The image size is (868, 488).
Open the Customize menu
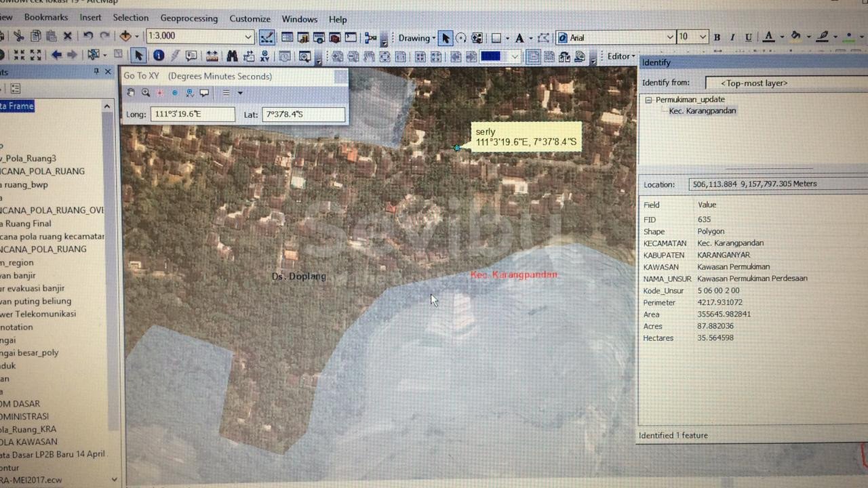(x=250, y=18)
